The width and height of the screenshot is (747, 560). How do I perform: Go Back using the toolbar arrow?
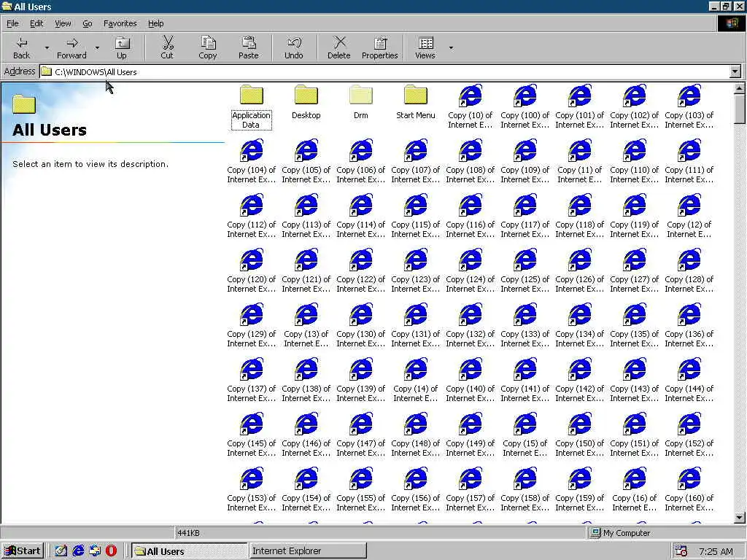coord(21,47)
